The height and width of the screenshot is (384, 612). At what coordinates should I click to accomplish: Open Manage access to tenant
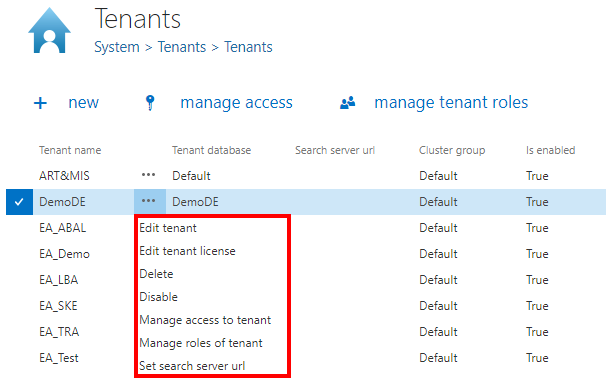pyautogui.click(x=205, y=320)
